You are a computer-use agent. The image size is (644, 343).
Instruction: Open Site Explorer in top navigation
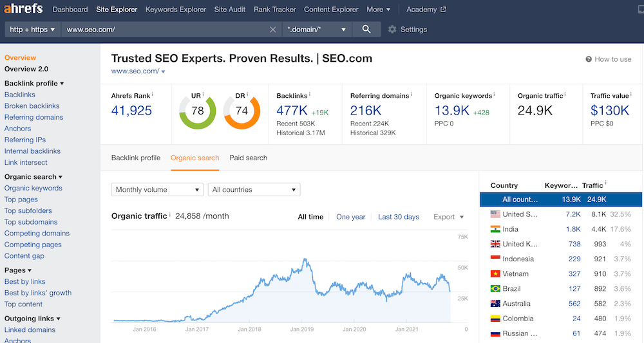[x=117, y=10]
